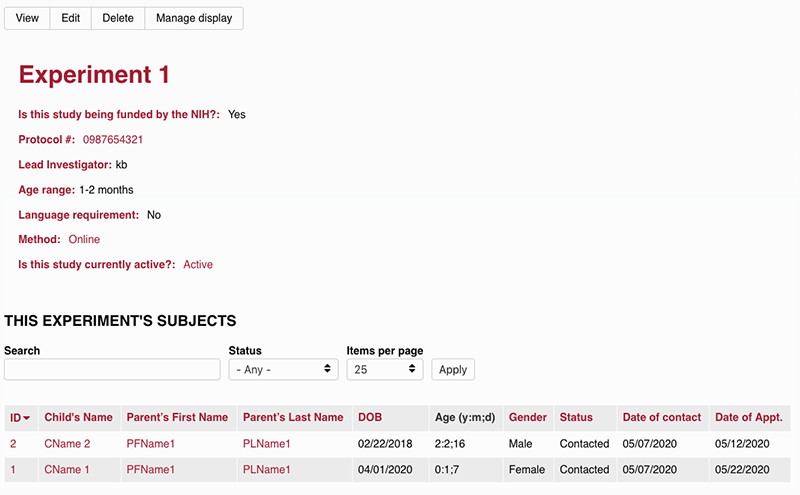Expand the Status filter dropdown
Viewport: 800px width, 495px height.
284,369
